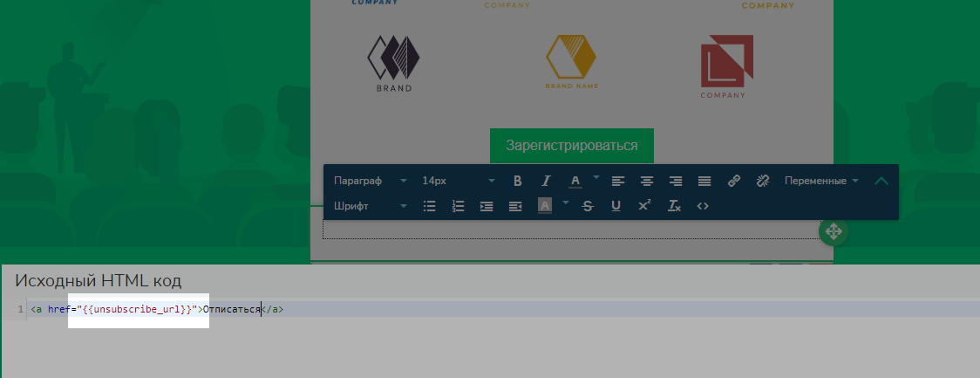This screenshot has width=980, height=378.
Task: Collapse the toolbar with green chevron
Action: tap(881, 181)
